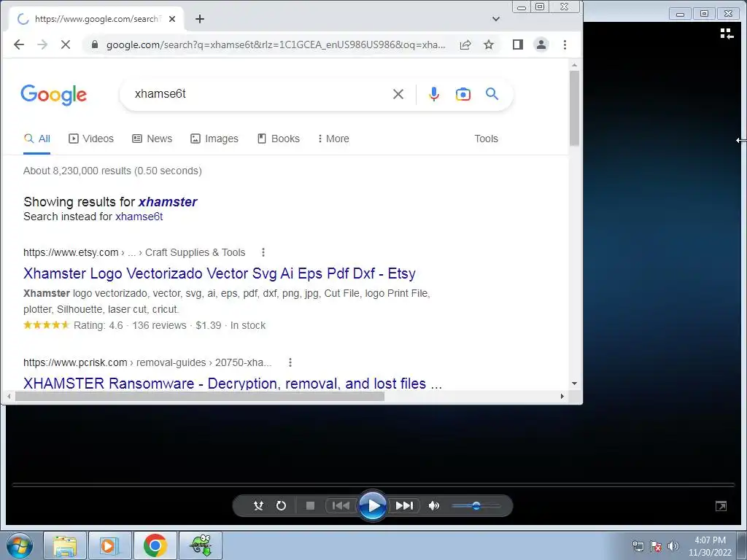The image size is (747, 560).
Task: Close the Google search tab
Action: (172, 19)
